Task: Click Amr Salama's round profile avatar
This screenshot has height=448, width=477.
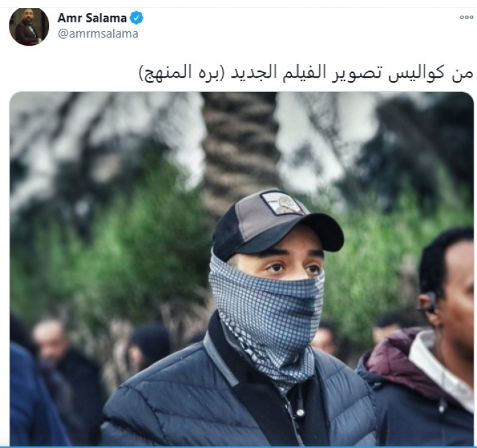Action: 29,27
